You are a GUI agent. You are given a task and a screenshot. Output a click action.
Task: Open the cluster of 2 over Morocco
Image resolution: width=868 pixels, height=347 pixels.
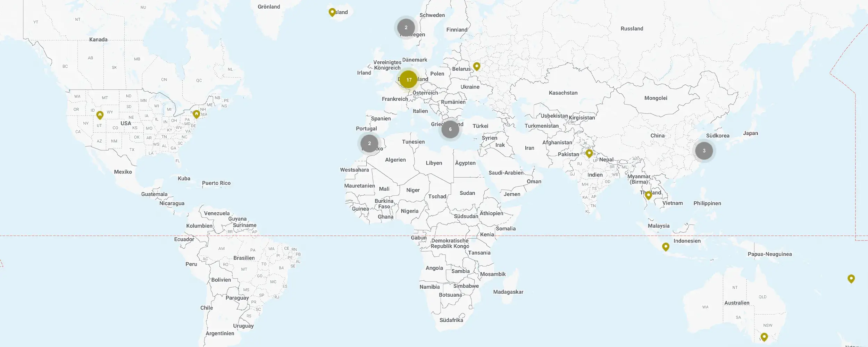click(x=369, y=143)
